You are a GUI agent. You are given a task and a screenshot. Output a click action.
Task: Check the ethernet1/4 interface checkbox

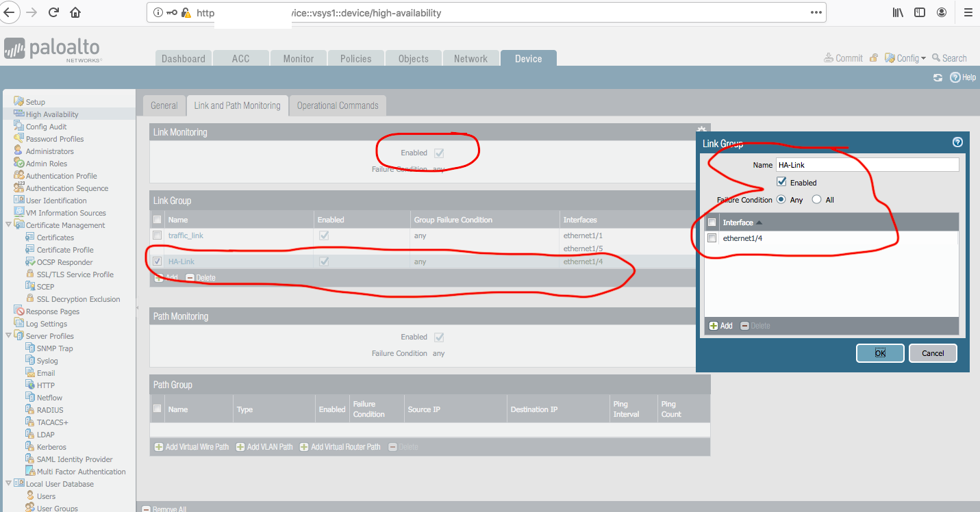(712, 238)
